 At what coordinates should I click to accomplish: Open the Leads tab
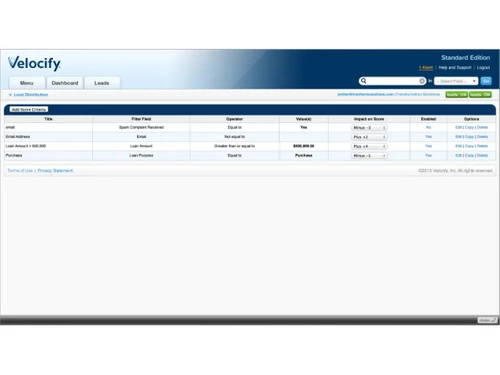(102, 83)
